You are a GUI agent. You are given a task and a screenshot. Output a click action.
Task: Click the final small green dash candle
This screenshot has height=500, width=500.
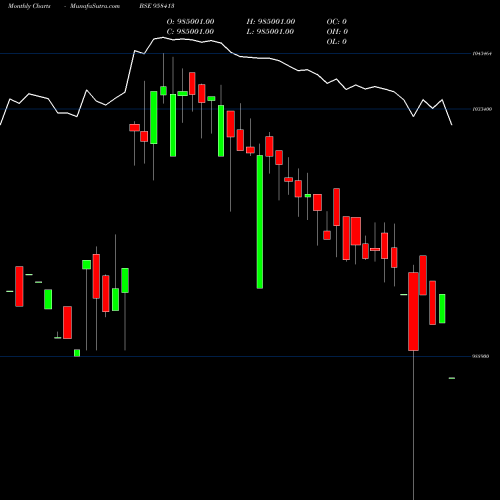(x=452, y=378)
